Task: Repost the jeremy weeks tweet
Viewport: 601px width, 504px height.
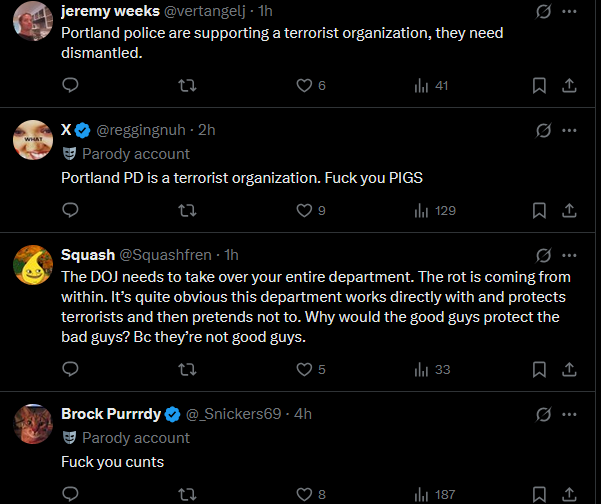Action: click(x=186, y=86)
